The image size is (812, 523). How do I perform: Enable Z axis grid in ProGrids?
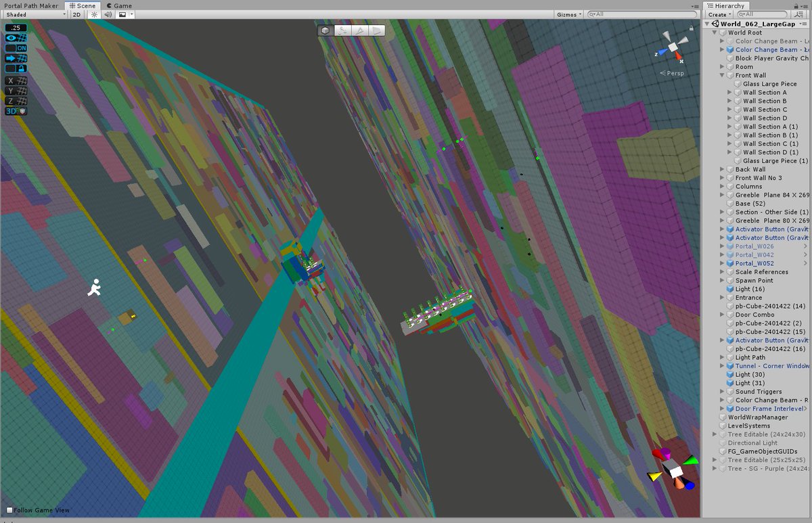16,101
